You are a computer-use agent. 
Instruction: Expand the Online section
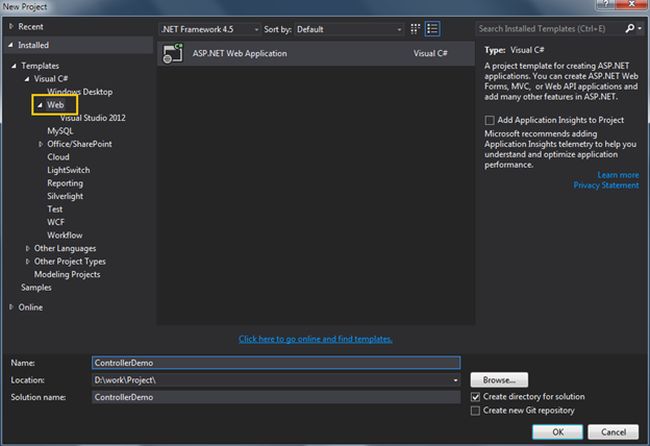click(x=11, y=307)
